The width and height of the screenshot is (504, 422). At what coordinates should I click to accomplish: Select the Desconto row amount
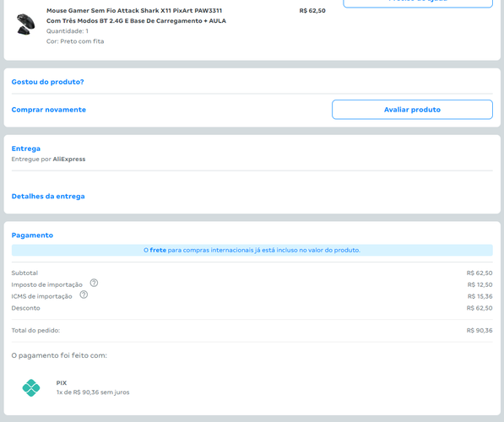(480, 308)
